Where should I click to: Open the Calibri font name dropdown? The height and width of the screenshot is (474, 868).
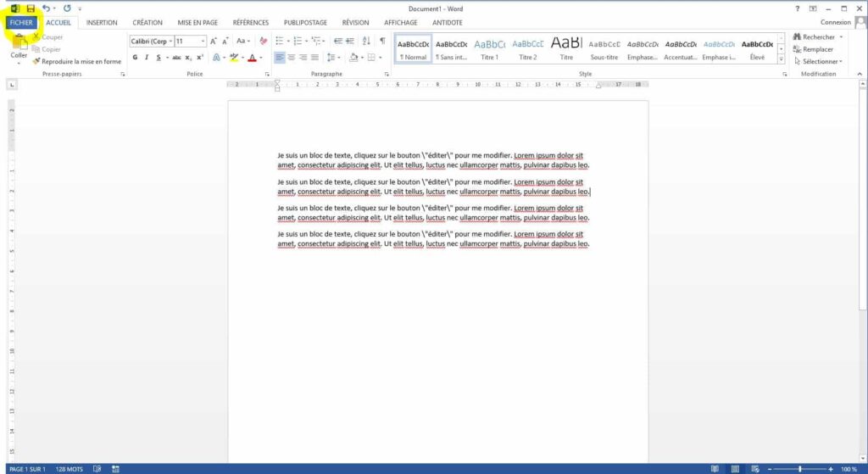click(170, 42)
